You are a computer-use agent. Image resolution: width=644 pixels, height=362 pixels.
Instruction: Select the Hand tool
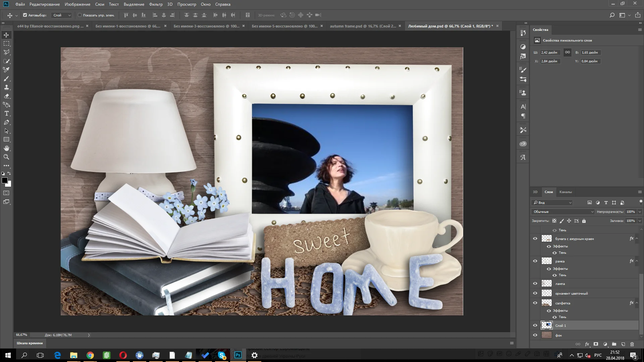6,148
